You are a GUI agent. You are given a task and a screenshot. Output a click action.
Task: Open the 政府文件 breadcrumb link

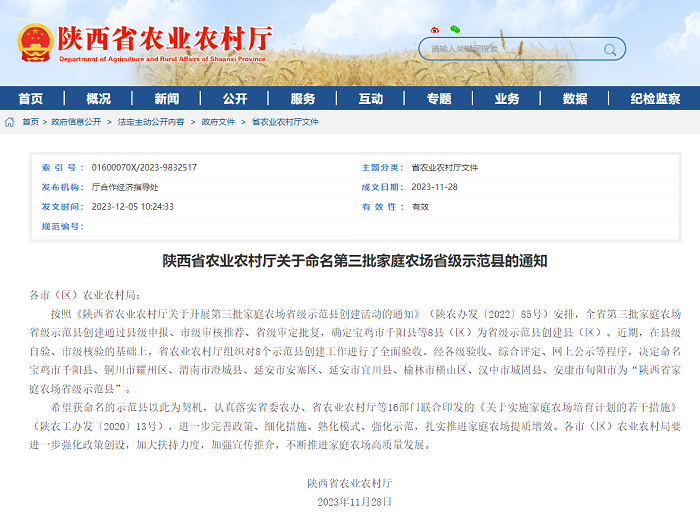coord(218,122)
